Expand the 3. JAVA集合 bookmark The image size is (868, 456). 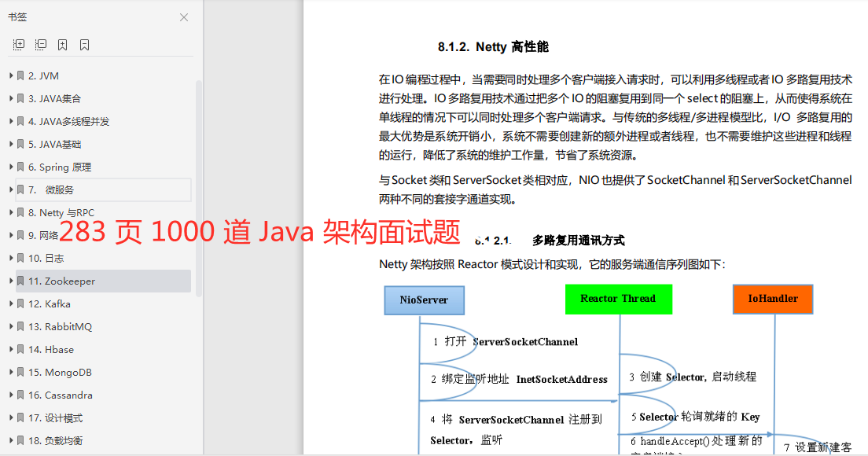pos(11,98)
